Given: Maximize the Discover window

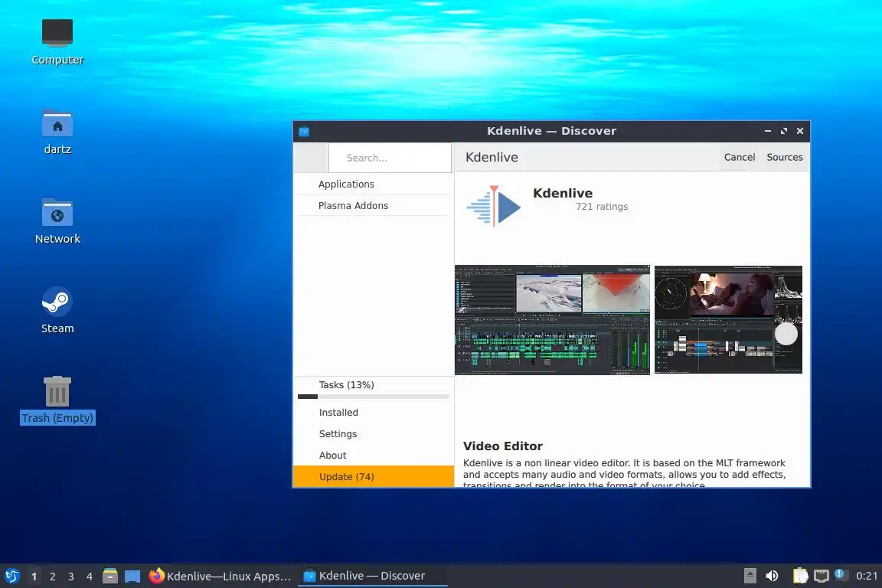Looking at the screenshot, I should point(783,131).
